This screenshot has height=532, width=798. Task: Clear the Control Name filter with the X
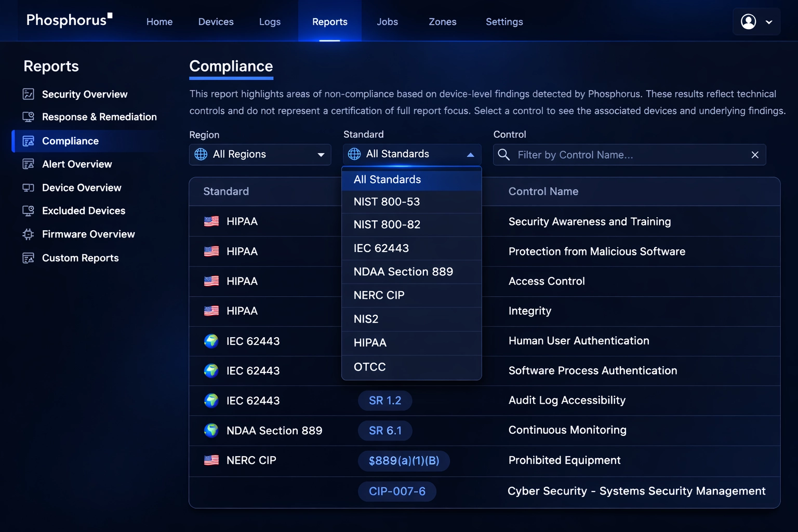coord(755,154)
